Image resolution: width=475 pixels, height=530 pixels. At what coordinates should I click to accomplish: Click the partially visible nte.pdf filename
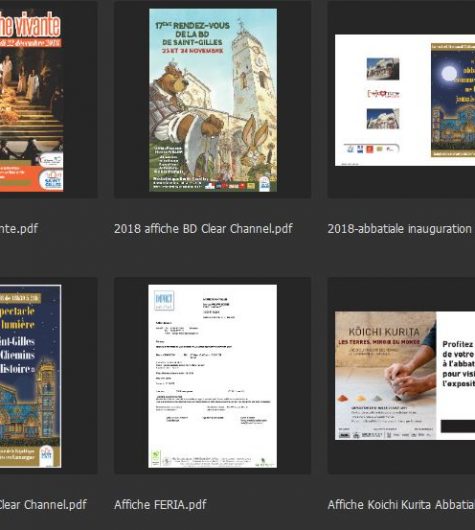pyautogui.click(x=19, y=229)
